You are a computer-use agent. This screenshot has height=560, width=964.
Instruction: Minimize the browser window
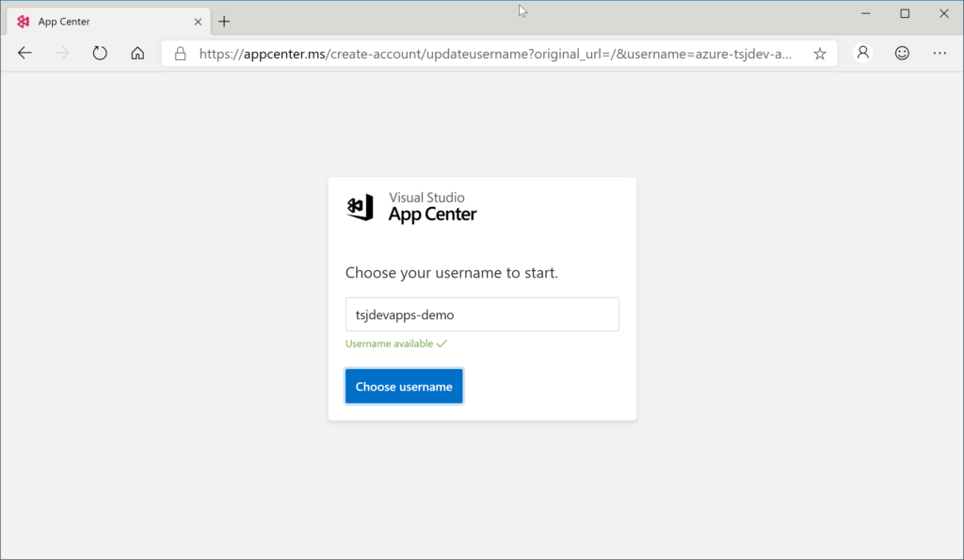click(866, 13)
